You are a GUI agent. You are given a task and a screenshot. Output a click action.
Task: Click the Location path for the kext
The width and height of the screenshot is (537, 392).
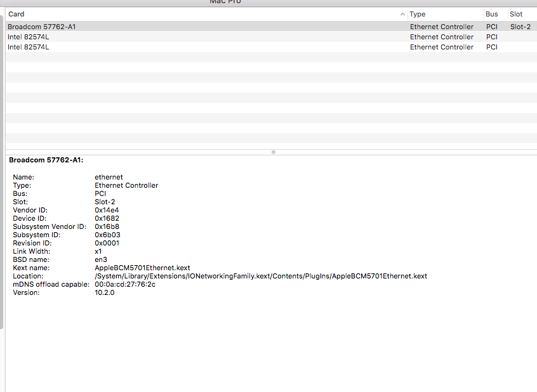261,276
